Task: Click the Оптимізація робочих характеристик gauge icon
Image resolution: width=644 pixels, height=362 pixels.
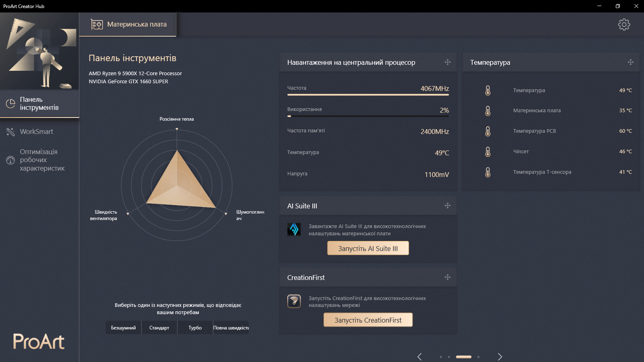Action: coord(10,160)
